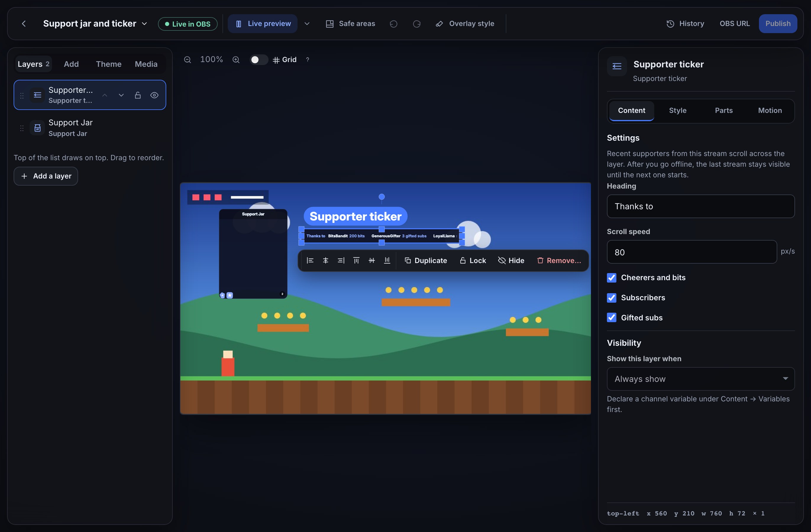Screen dimensions: 811x532
Task: Go back with the left arrow
Action: click(24, 24)
